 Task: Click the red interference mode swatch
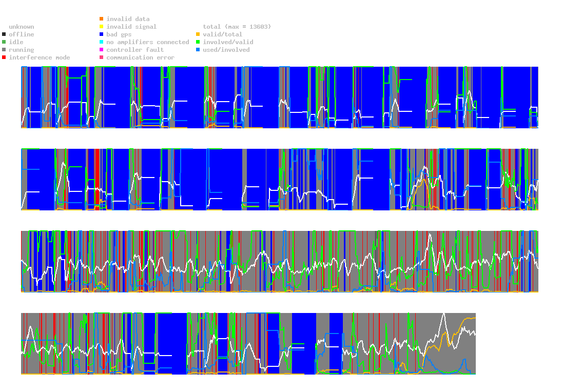(x=4, y=57)
